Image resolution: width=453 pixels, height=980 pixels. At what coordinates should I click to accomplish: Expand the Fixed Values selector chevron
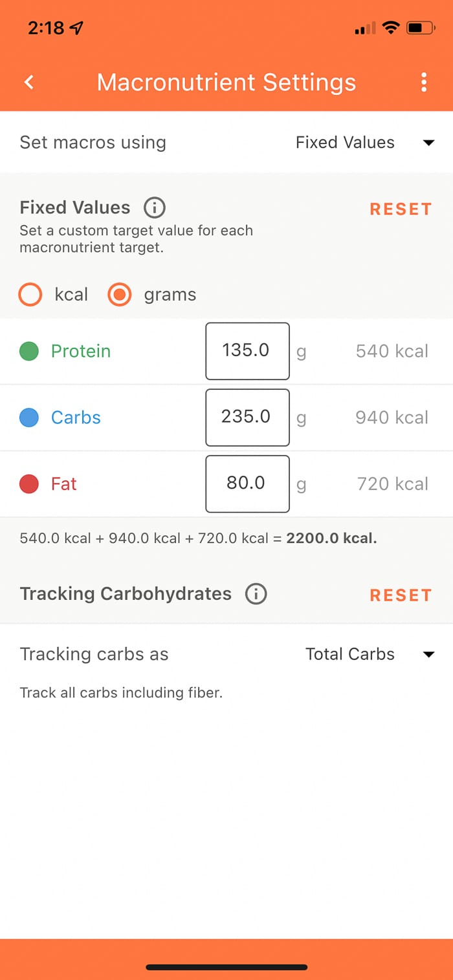[x=429, y=142]
